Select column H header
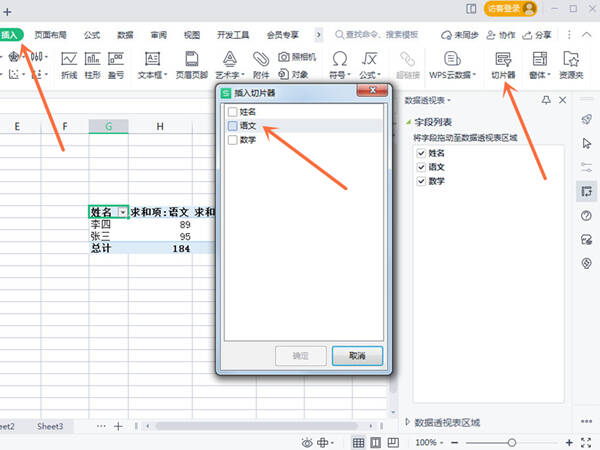600x450 pixels. (x=160, y=126)
